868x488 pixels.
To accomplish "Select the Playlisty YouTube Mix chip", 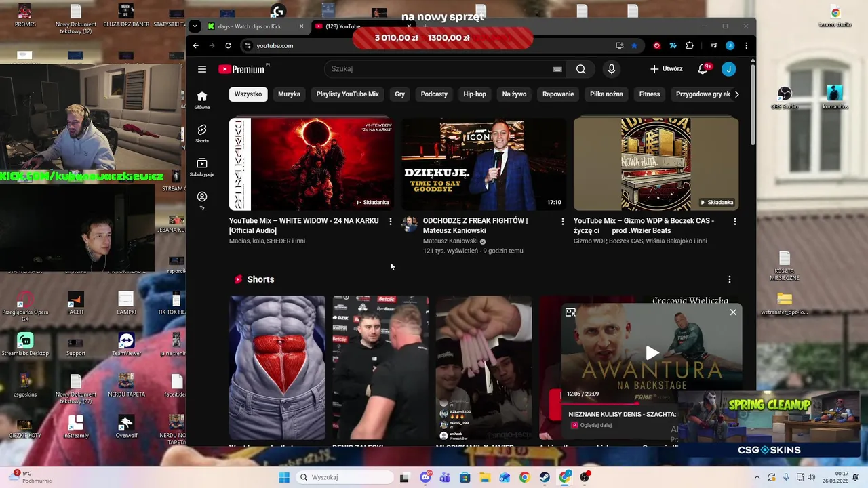I will pyautogui.click(x=347, y=94).
